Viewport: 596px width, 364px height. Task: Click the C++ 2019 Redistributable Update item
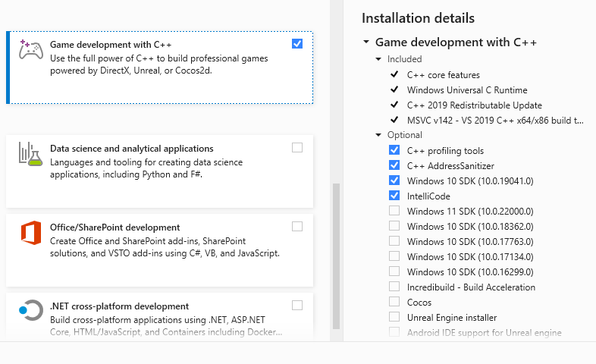tap(475, 105)
